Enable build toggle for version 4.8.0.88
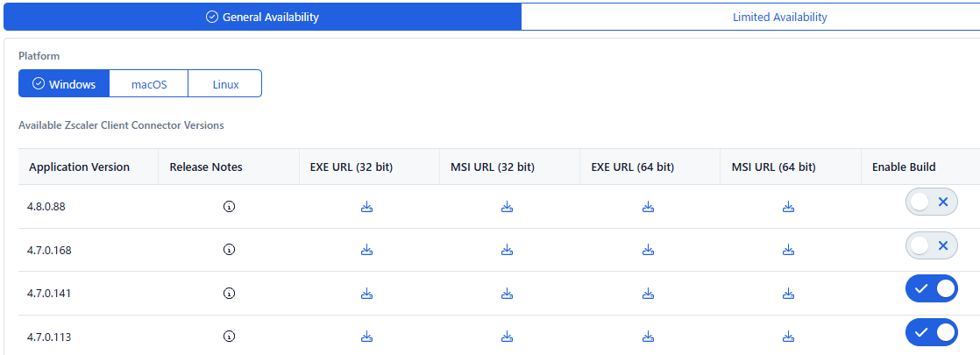This screenshot has width=980, height=355. click(931, 202)
